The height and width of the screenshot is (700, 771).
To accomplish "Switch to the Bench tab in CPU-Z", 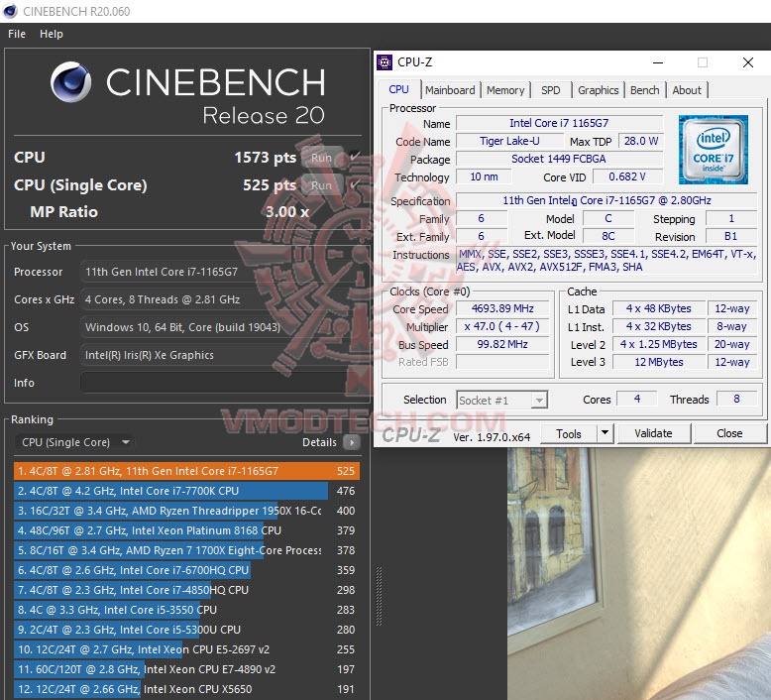I will [x=644, y=90].
